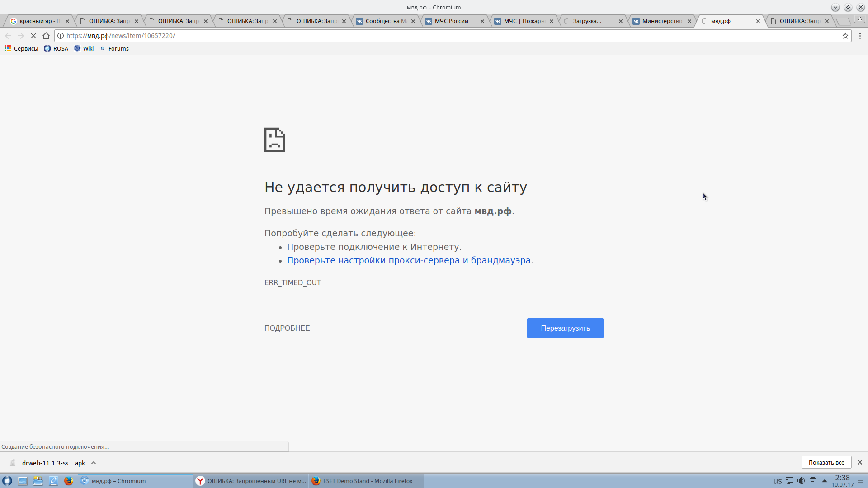
Task: Click the URL address bar field
Action: pos(452,36)
